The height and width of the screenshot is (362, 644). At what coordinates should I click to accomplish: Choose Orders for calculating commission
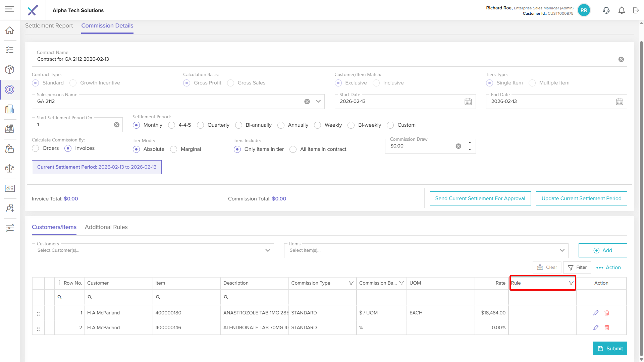click(36, 148)
